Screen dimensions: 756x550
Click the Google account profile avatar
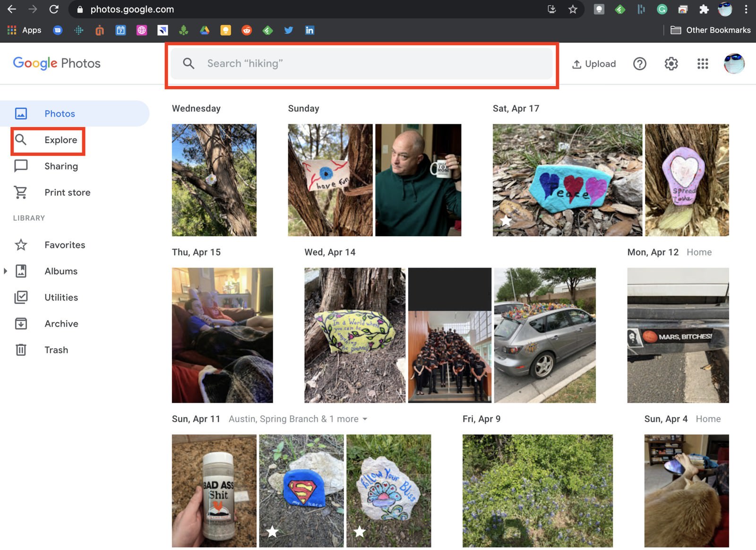(734, 64)
